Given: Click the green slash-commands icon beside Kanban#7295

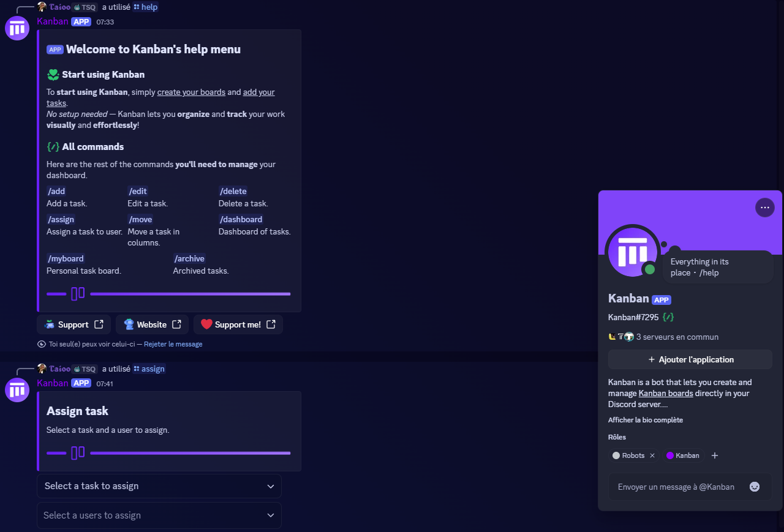Looking at the screenshot, I should point(669,317).
